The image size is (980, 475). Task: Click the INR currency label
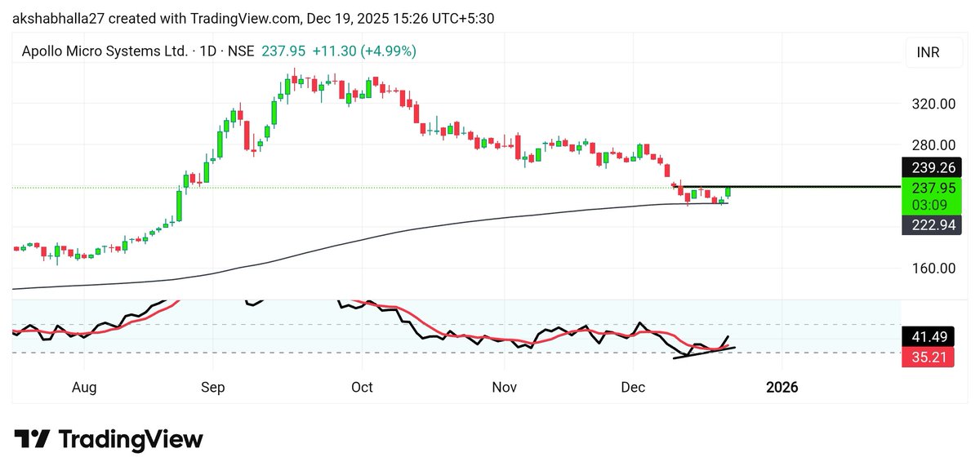(x=928, y=53)
